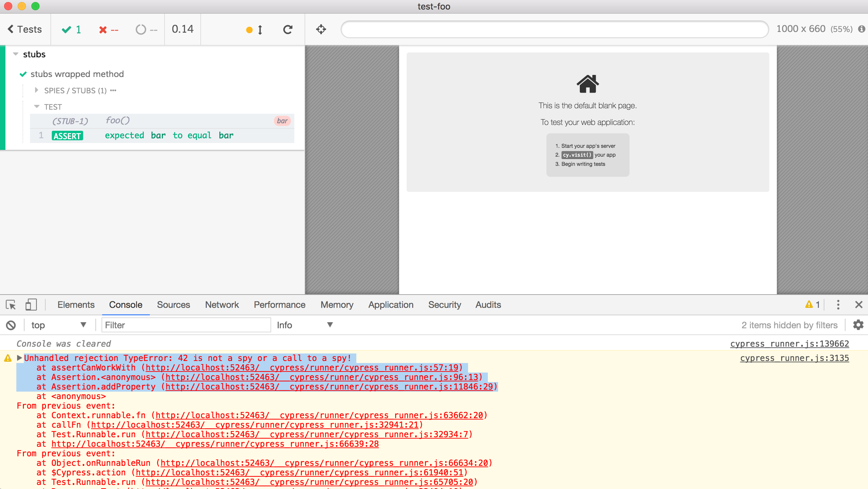Clear the console with the ban icon
This screenshot has width=868, height=489.
pos(11,325)
